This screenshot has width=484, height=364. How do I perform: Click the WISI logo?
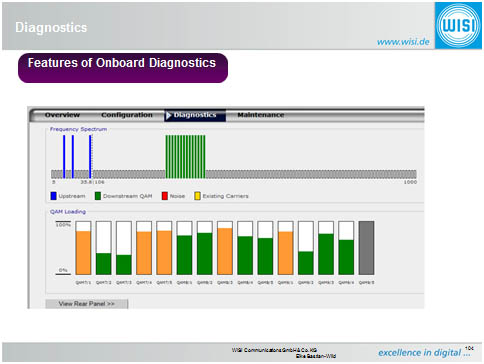(x=458, y=25)
